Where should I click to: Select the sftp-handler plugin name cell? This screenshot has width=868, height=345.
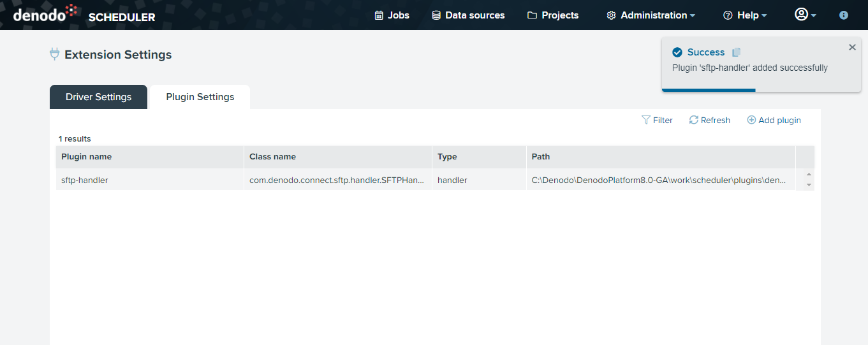pos(150,180)
